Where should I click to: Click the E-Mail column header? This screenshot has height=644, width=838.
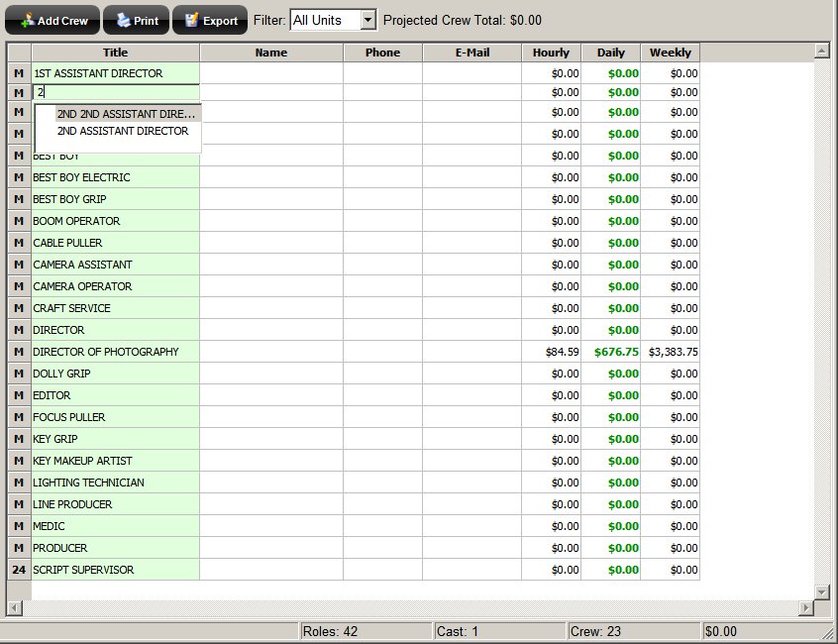click(x=471, y=53)
